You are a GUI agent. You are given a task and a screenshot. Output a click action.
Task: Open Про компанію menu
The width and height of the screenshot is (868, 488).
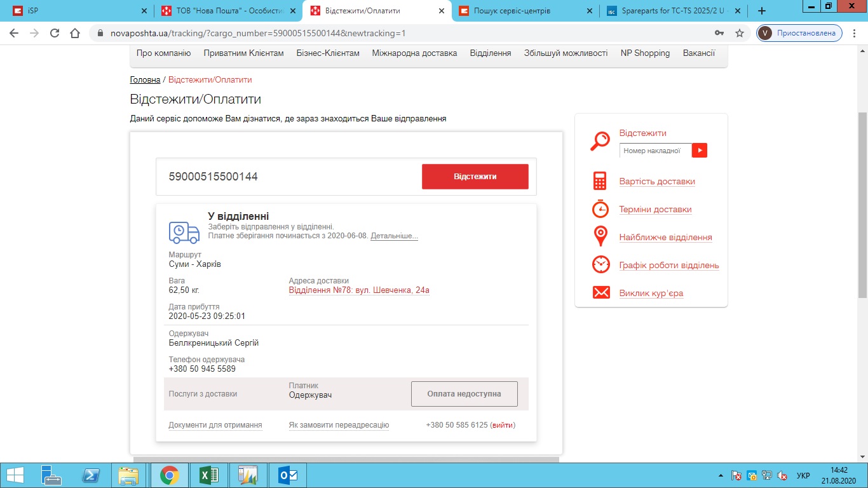tap(163, 53)
